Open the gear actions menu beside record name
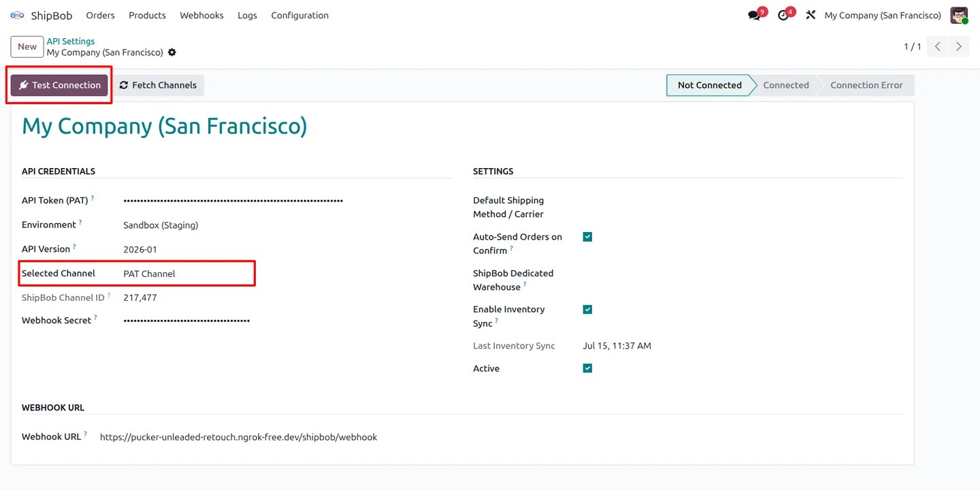Screen dimensions: 980x490 tap(172, 52)
